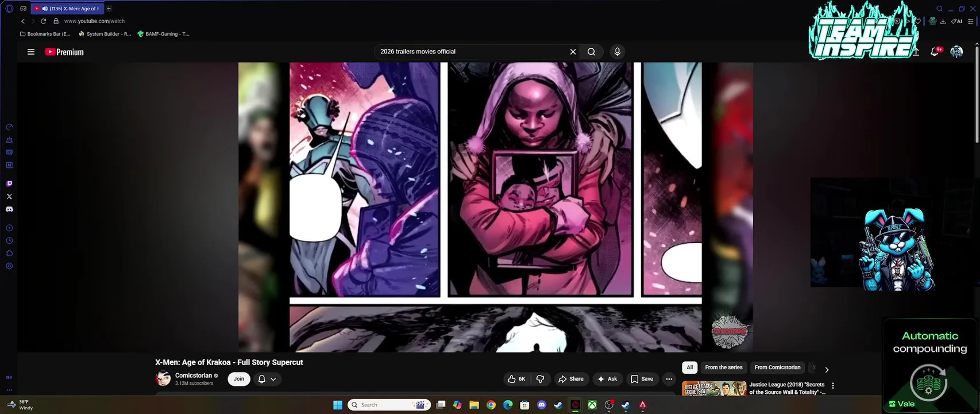Go back to the previous page
Image resolution: width=980 pixels, height=414 pixels.
(23, 21)
